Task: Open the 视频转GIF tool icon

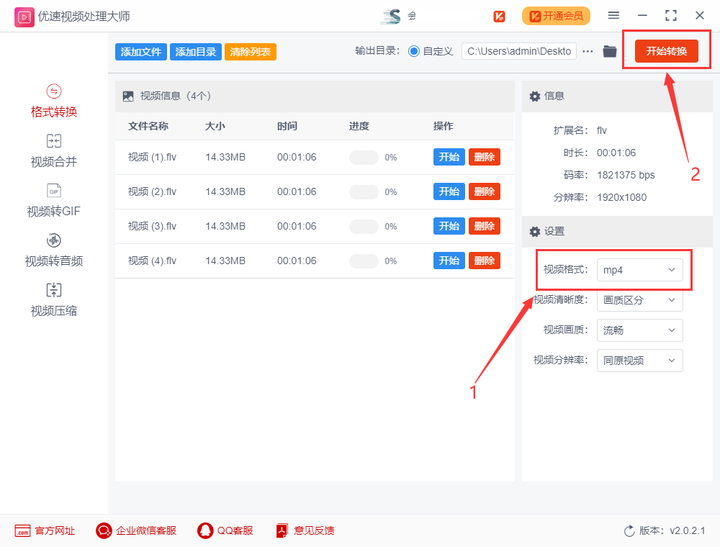Action: [x=54, y=191]
